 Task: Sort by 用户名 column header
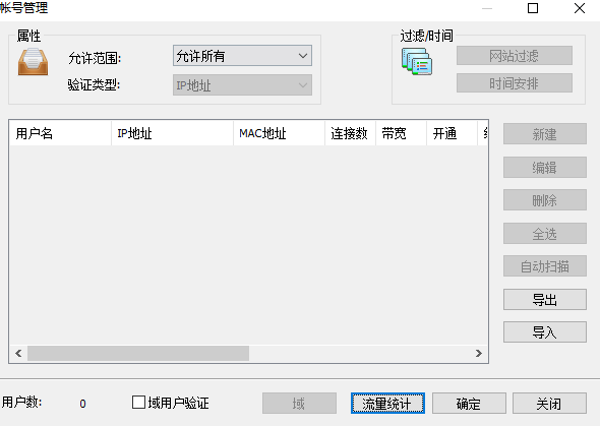coord(60,134)
